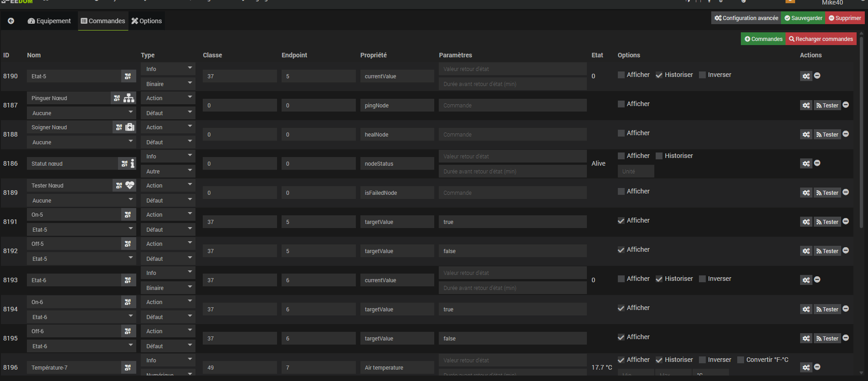Click the info icon beside Statut nœud

click(x=132, y=163)
